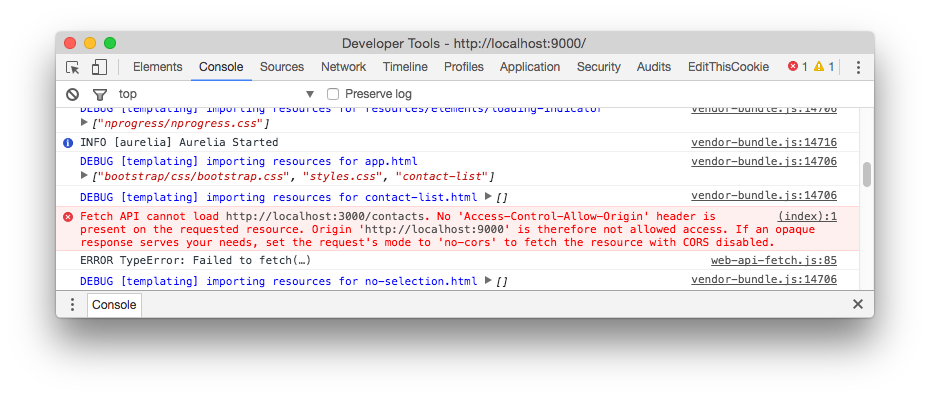Switch to the Audits tab
This screenshot has height=398, width=930.
click(654, 67)
